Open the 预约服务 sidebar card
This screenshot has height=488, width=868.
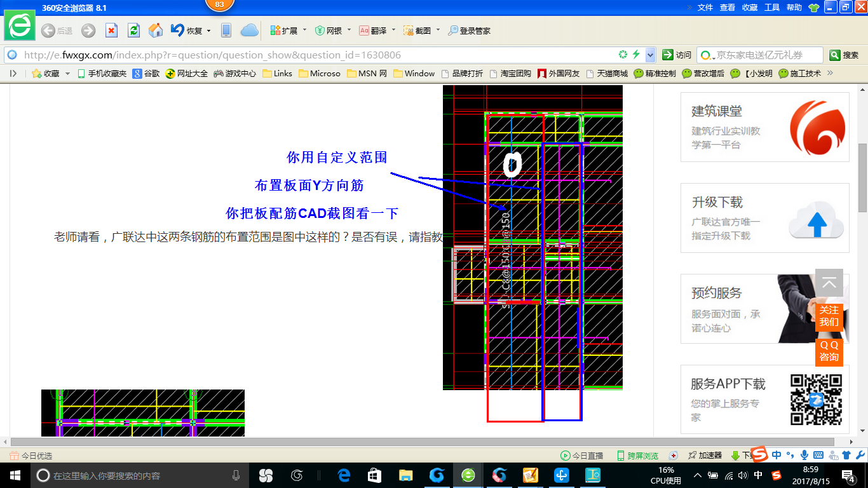point(765,309)
